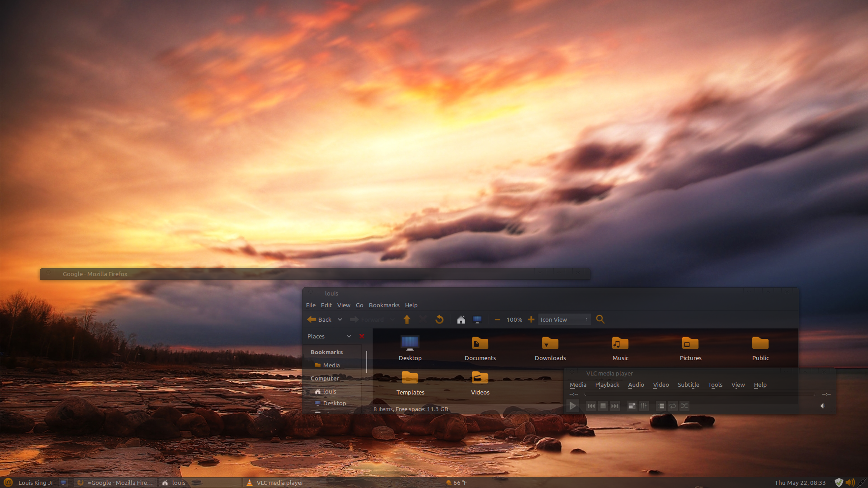The width and height of the screenshot is (868, 488).
Task: Click the Reload arrow in file manager
Action: [439, 319]
